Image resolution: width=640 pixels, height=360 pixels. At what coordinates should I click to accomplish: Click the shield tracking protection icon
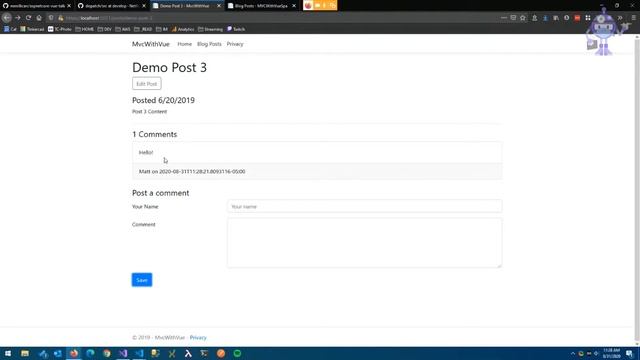point(51,18)
